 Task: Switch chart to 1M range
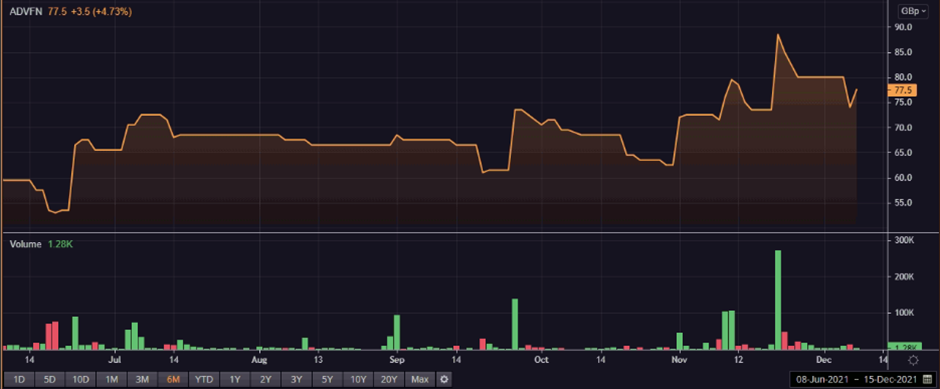(x=112, y=379)
